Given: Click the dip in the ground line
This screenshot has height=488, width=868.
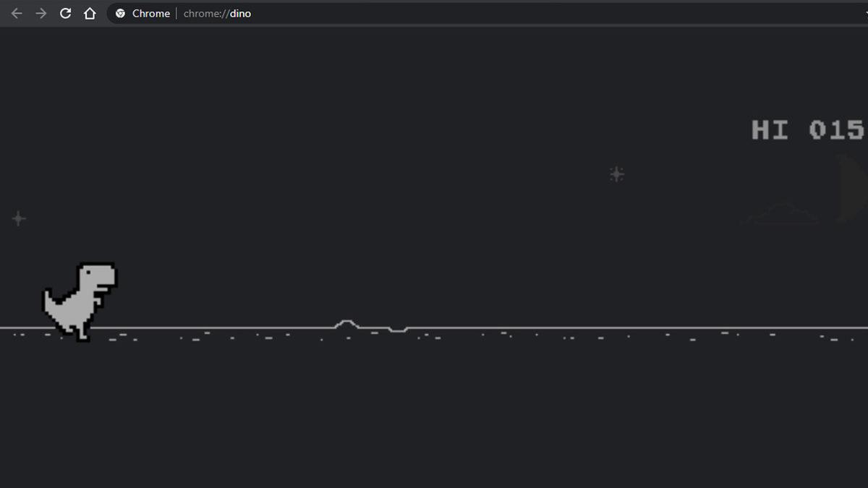Looking at the screenshot, I should coord(397,330).
